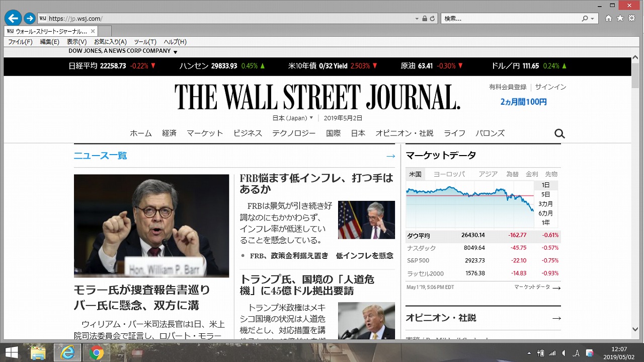The height and width of the screenshot is (362, 644).
Task: Click the WSJ site search magnifier icon
Action: 559,133
